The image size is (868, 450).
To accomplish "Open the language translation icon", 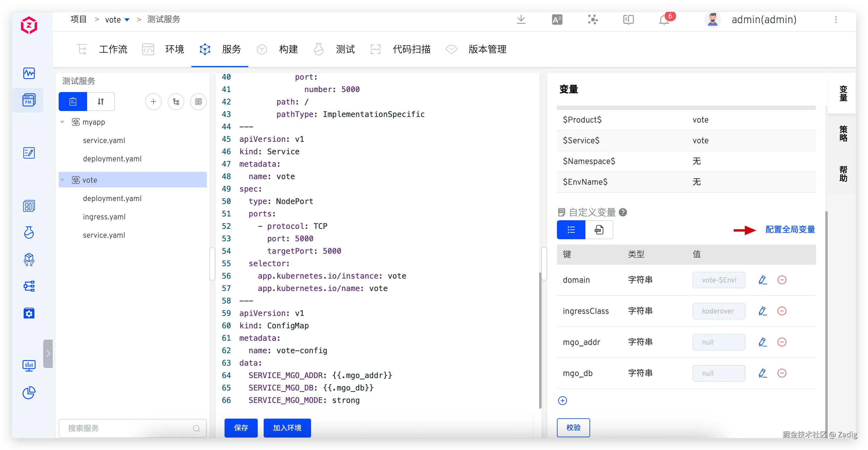I will click(557, 20).
